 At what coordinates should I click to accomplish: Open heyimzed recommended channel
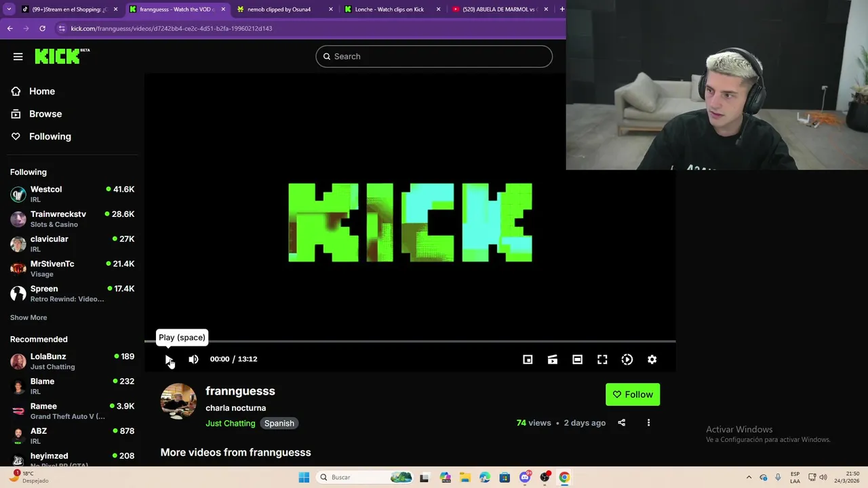(x=73, y=460)
